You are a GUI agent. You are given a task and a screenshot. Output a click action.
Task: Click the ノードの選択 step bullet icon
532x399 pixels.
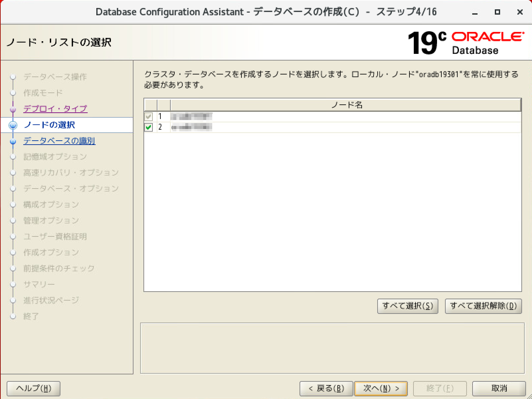(x=13, y=125)
